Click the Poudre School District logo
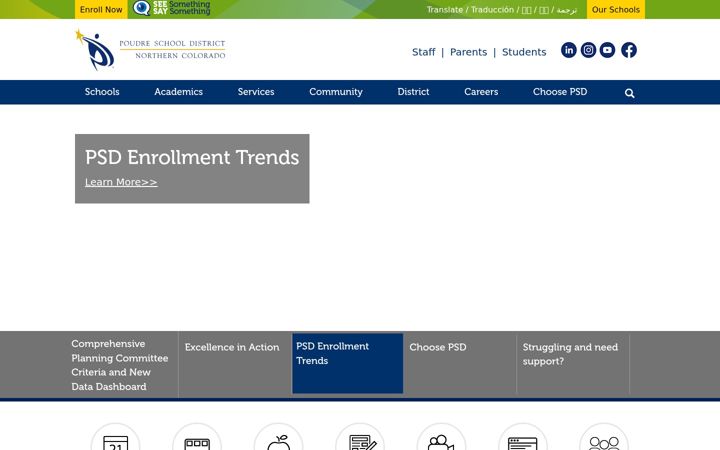The image size is (720, 450). click(150, 50)
